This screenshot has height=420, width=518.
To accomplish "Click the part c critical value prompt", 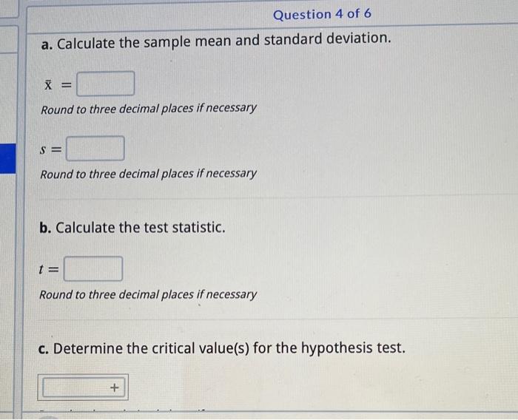I will (x=222, y=348).
